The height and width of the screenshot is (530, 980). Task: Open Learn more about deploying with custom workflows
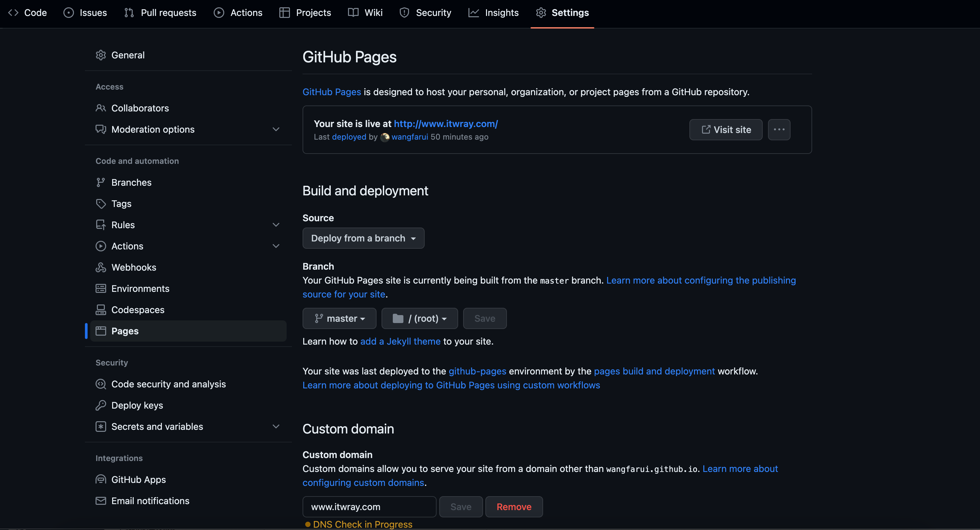451,385
